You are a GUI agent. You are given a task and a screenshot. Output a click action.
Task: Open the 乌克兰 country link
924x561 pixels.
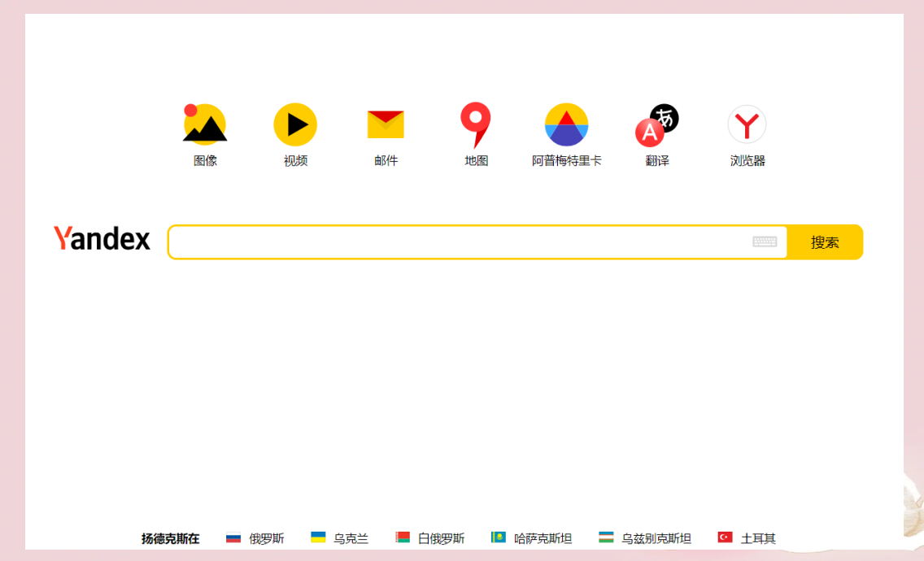[x=351, y=538]
